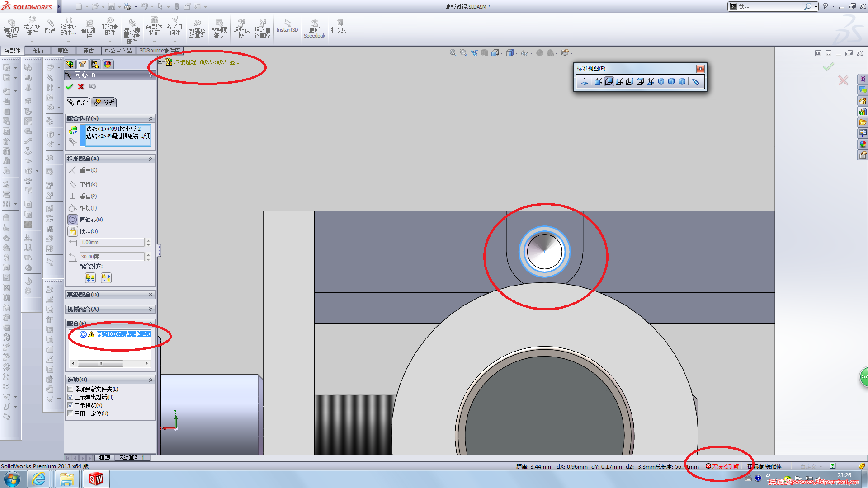Click the 配合对齐 anti-aligned button

click(106, 278)
